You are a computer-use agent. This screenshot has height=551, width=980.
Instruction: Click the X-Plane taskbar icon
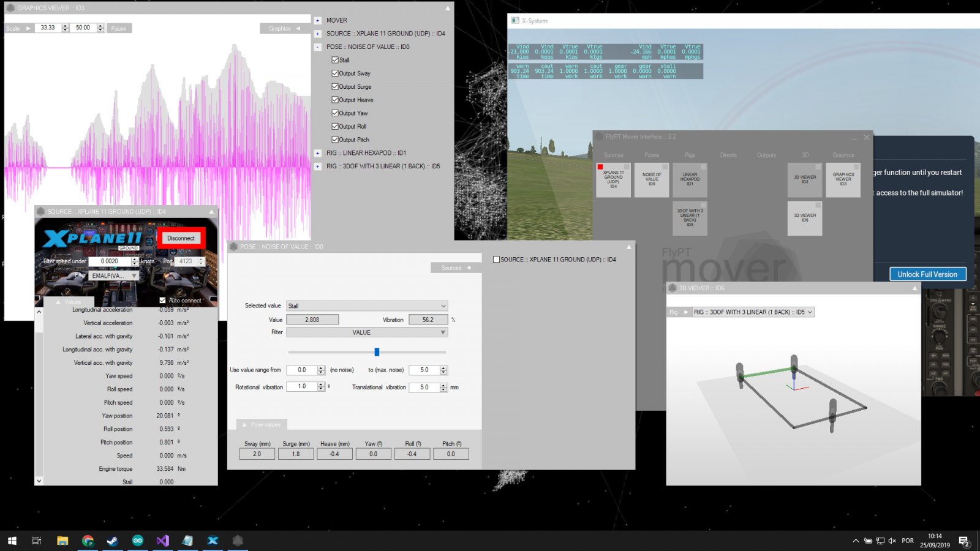click(213, 541)
